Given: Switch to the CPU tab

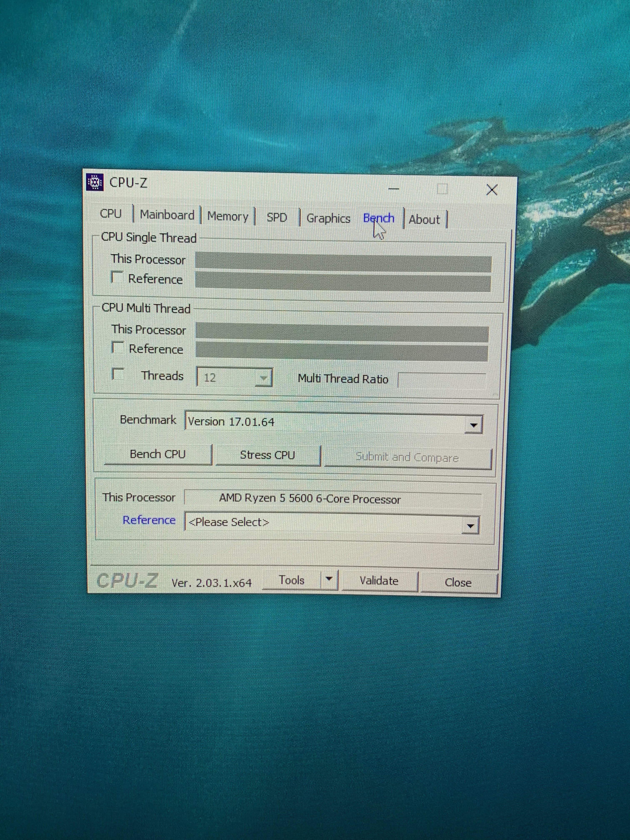Looking at the screenshot, I should [x=111, y=213].
